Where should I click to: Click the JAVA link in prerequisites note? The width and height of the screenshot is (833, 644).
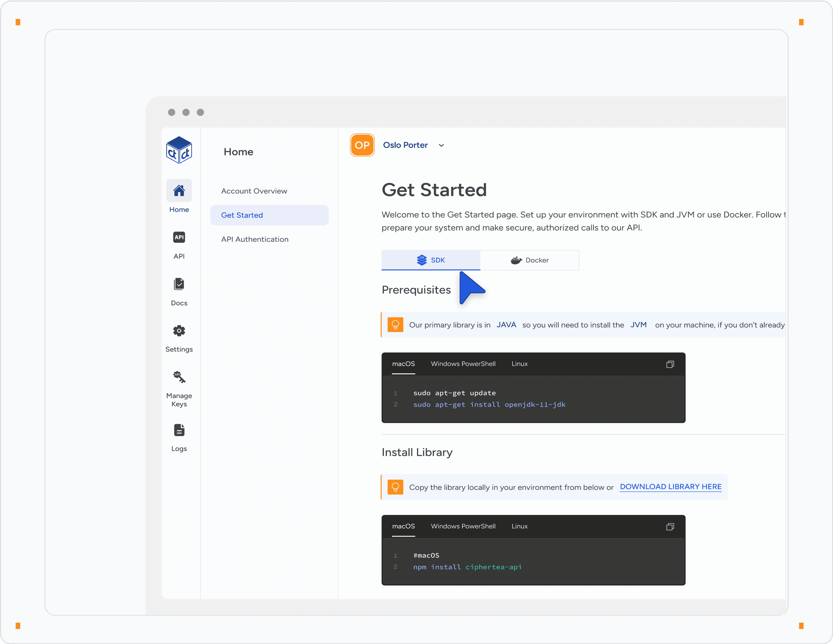[x=506, y=325]
